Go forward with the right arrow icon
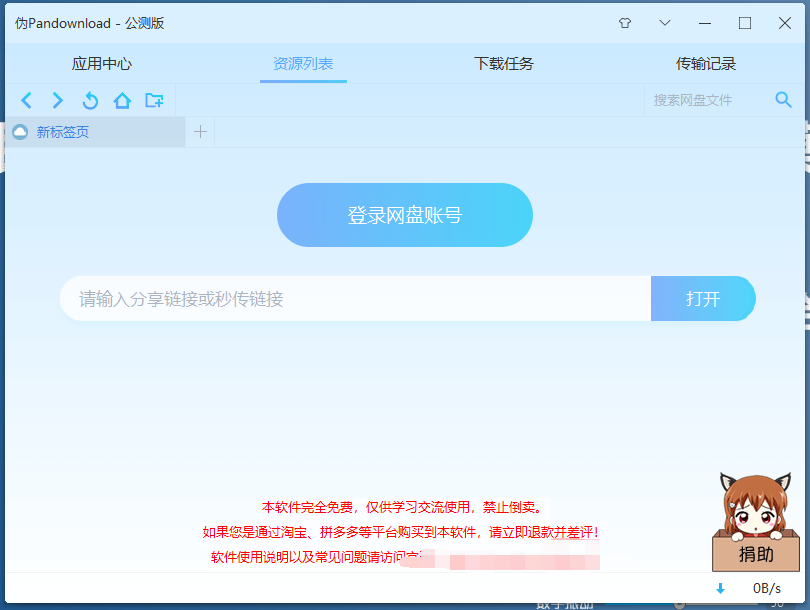Image resolution: width=810 pixels, height=610 pixels. (x=58, y=100)
